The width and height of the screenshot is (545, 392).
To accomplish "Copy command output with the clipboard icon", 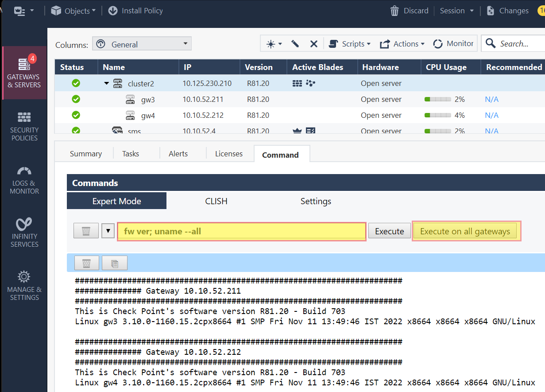I will 115,264.
